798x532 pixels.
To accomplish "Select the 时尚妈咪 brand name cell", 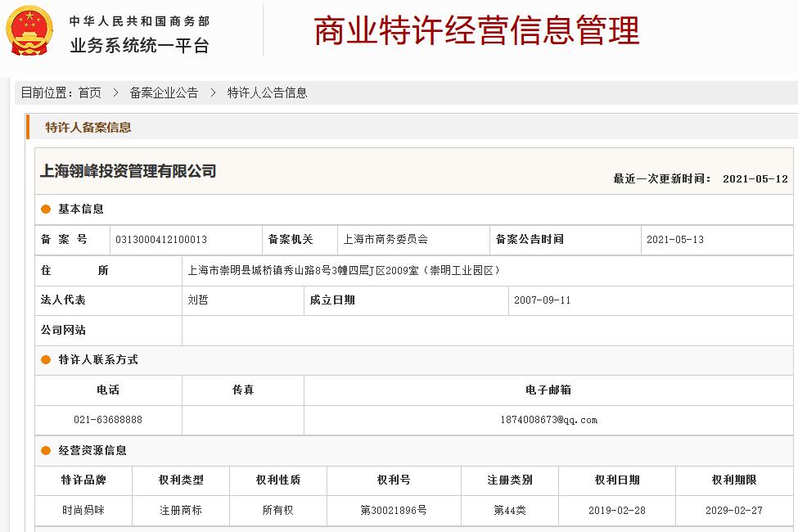I will click(x=83, y=510).
